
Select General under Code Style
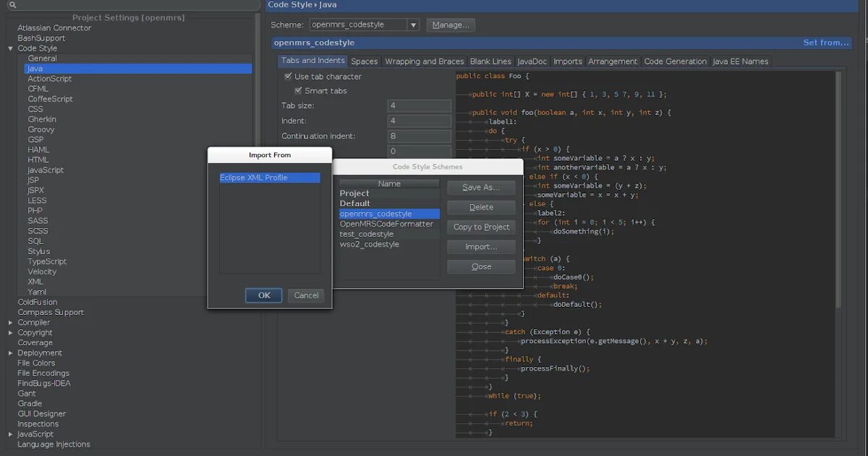click(x=43, y=59)
